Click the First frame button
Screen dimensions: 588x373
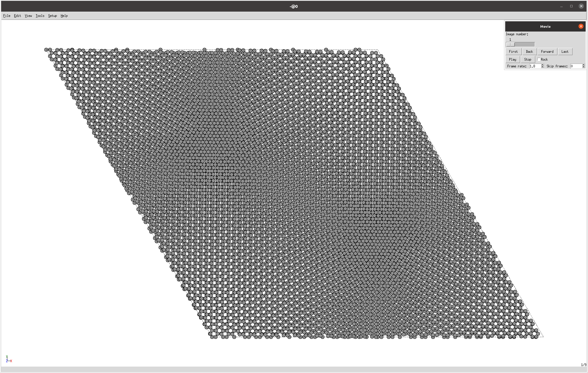point(514,51)
